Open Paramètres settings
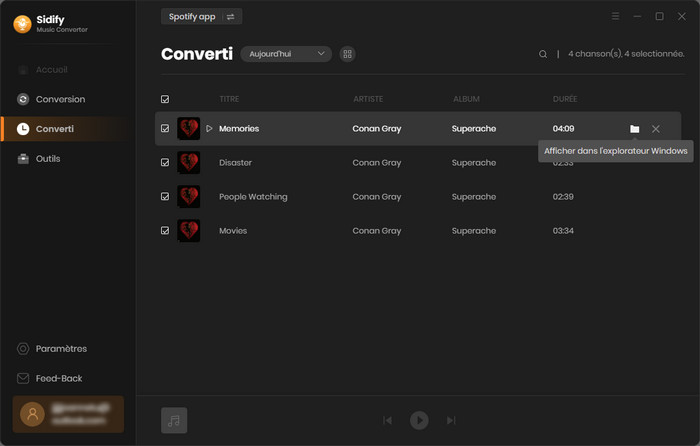 60,349
